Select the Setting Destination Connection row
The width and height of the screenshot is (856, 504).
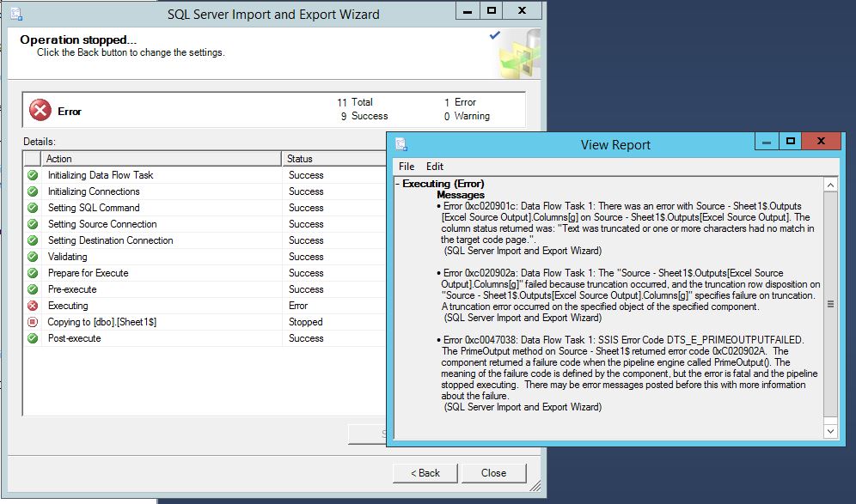click(x=205, y=240)
